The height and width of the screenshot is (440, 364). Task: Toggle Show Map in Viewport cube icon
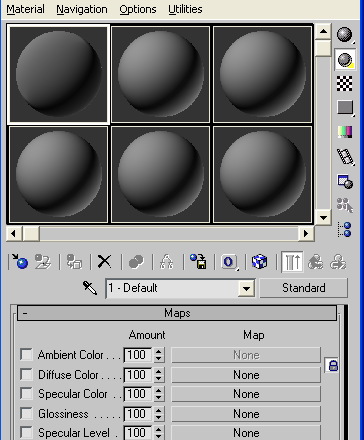260,262
